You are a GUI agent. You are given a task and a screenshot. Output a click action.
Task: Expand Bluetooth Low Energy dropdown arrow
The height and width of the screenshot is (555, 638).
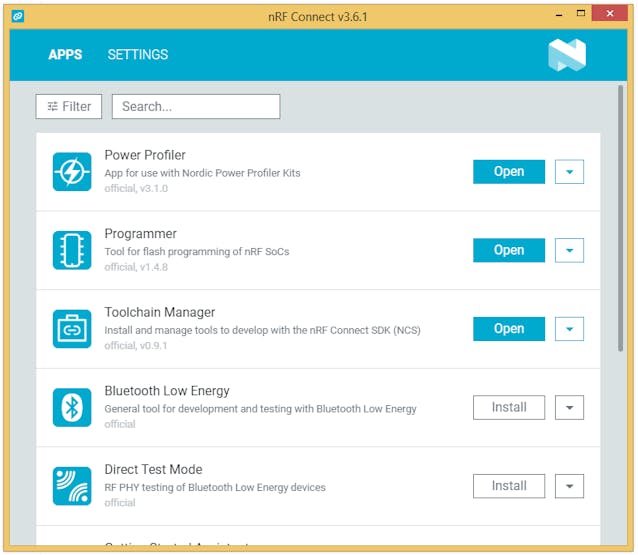(x=569, y=407)
